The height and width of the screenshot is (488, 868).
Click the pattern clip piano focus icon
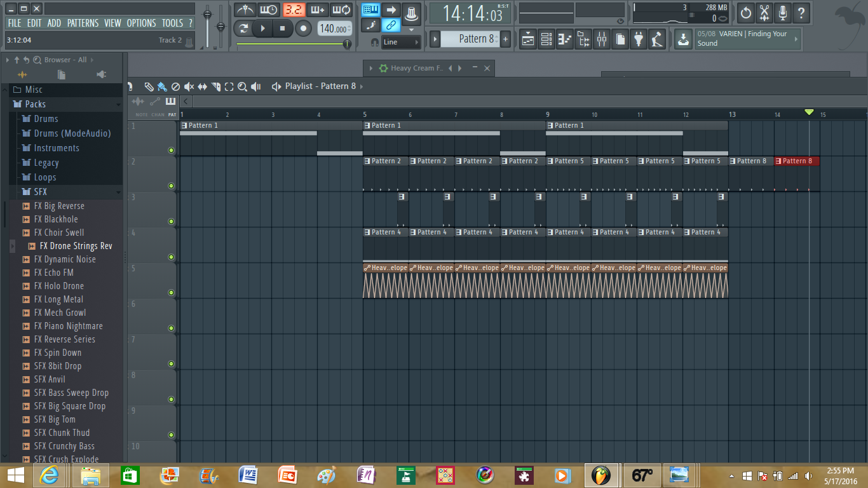click(170, 102)
